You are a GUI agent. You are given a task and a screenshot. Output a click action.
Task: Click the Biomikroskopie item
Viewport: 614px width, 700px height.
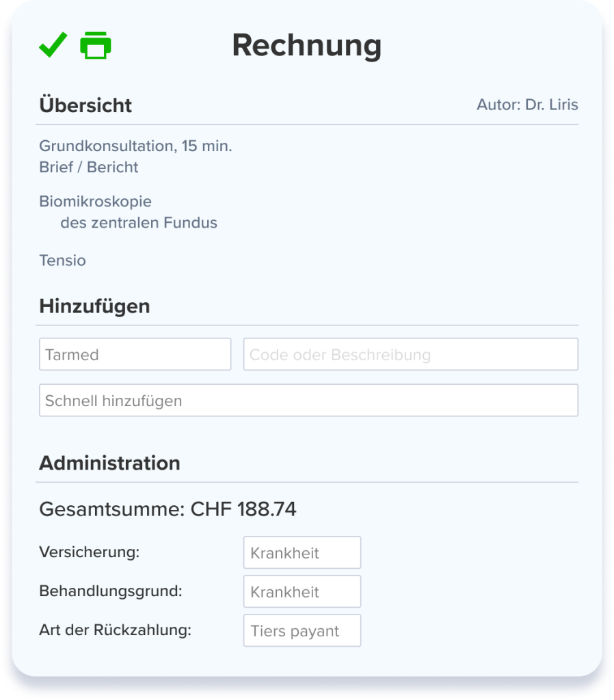[x=95, y=202]
